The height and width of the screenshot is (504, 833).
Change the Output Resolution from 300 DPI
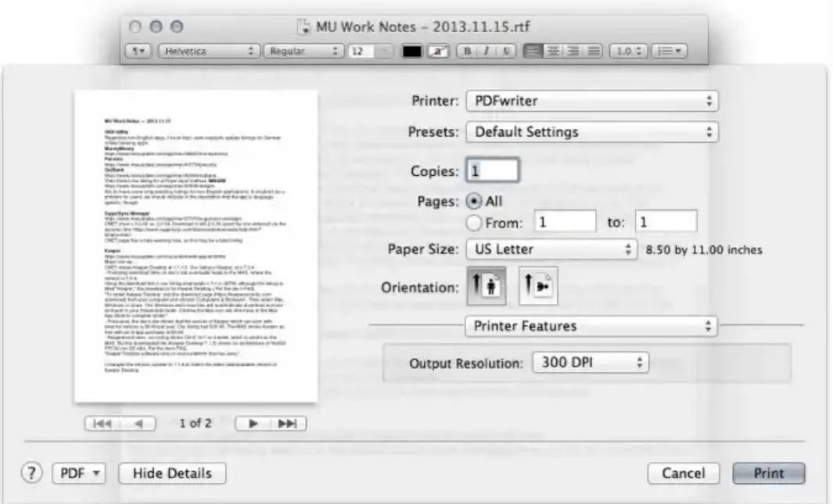pyautogui.click(x=591, y=362)
